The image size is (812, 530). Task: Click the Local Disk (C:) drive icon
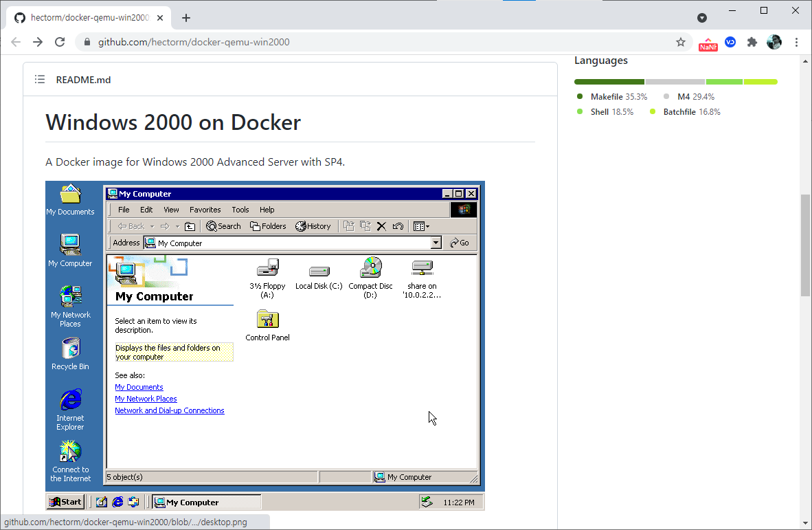(319, 276)
